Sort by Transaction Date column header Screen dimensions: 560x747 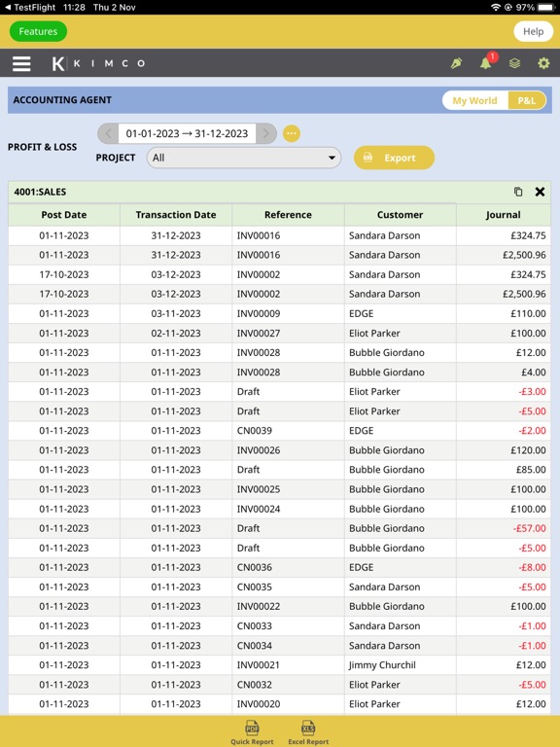click(176, 215)
